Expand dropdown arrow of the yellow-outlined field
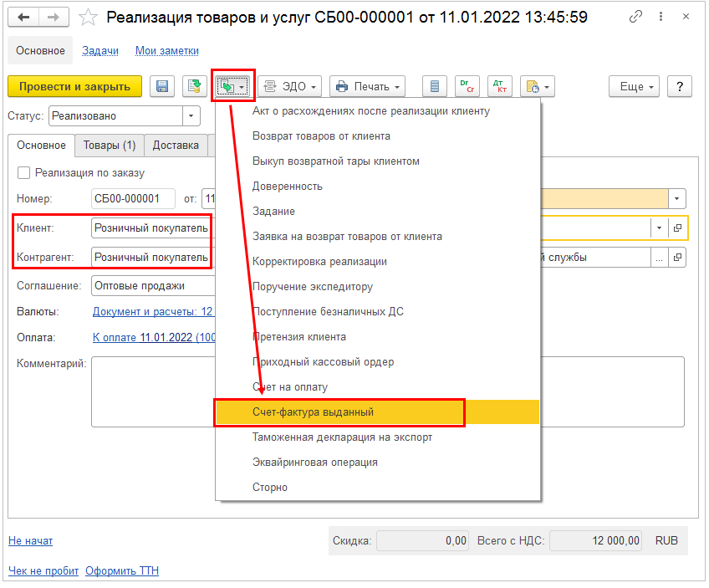Image resolution: width=709 pixels, height=588 pixels. tap(659, 228)
